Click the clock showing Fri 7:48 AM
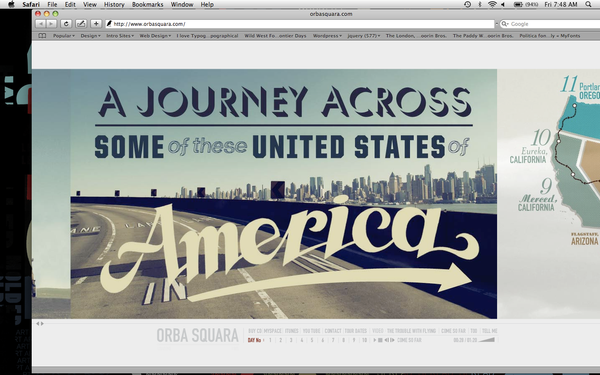 coord(561,4)
